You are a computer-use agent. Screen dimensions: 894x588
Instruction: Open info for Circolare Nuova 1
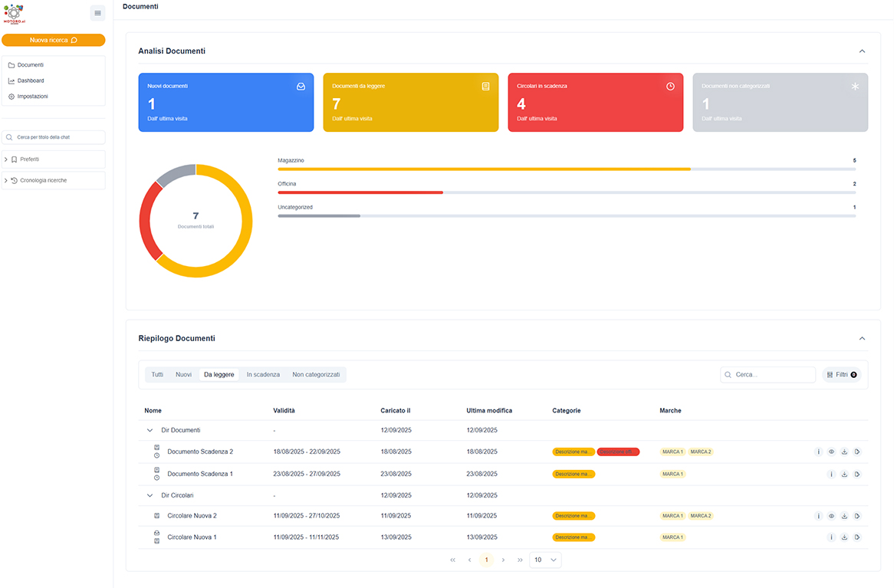[x=831, y=537]
